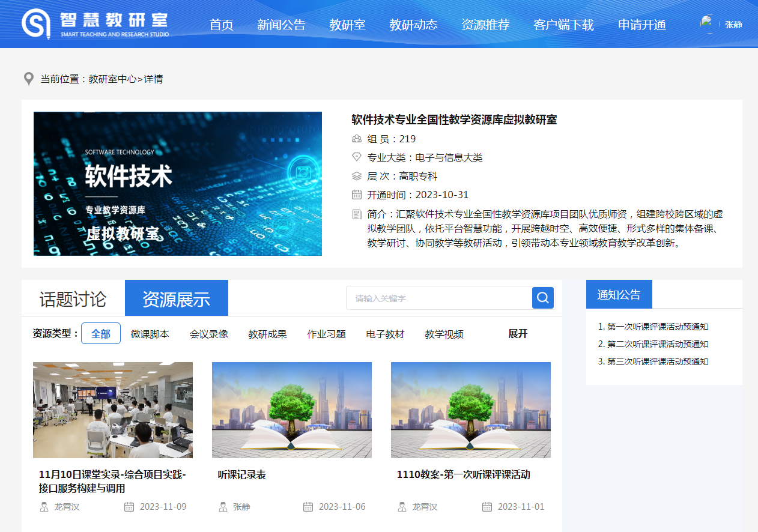This screenshot has width=758, height=532.
Task: Open the 张静 user name in header
Action: tap(733, 25)
